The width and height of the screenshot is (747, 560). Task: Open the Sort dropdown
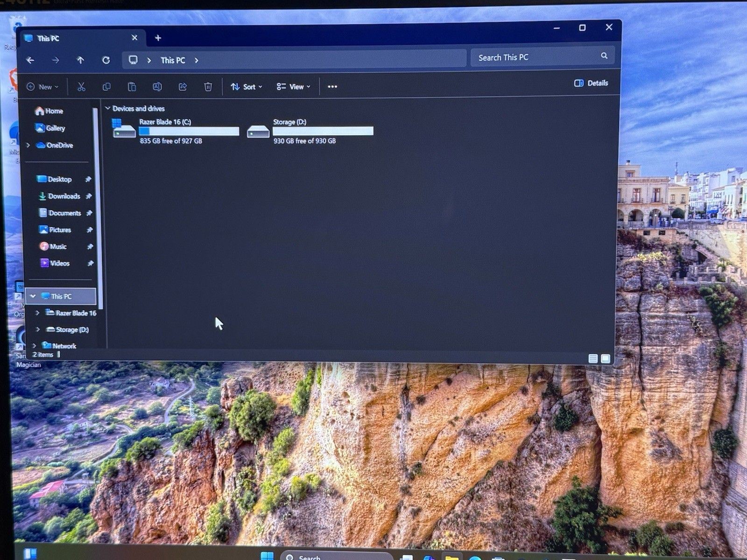coord(247,87)
